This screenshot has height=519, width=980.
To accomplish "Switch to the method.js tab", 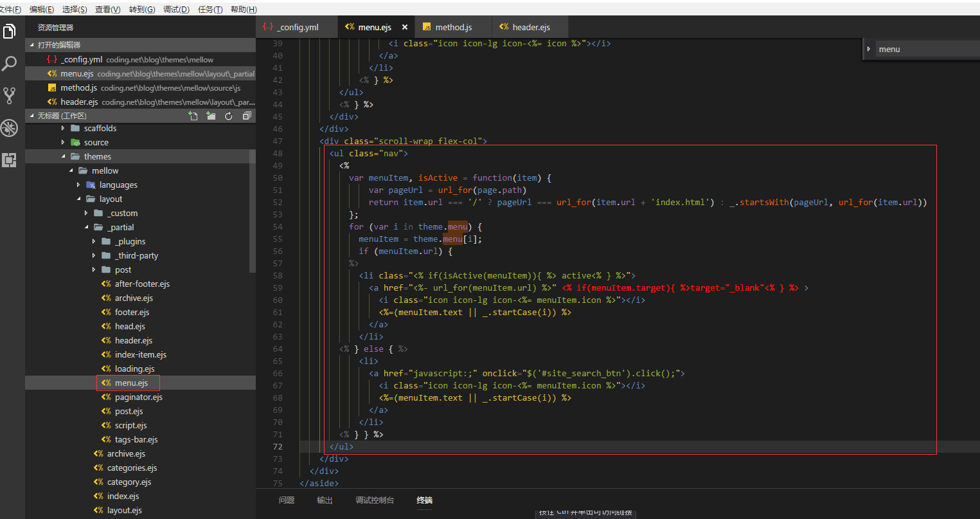I will [453, 27].
